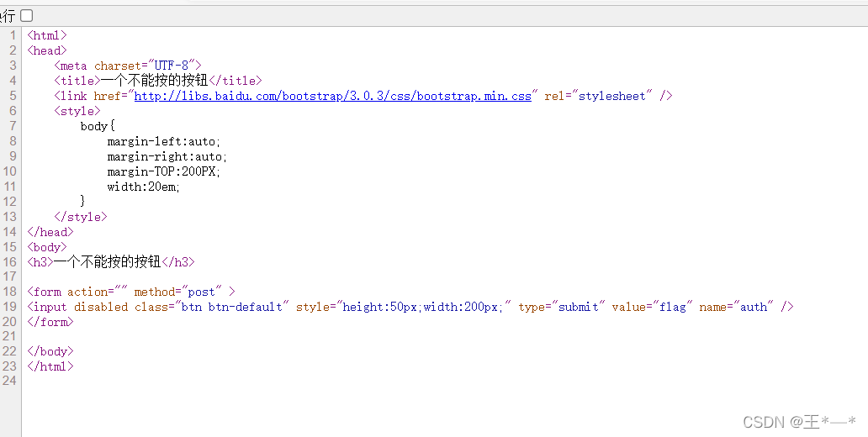Click the body{ CSS selector line

(98, 125)
